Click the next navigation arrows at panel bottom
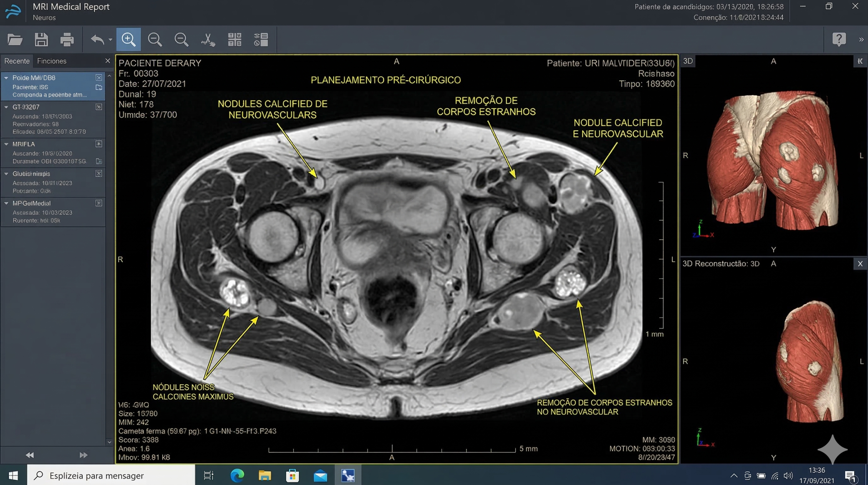This screenshot has width=868, height=485. coord(82,455)
